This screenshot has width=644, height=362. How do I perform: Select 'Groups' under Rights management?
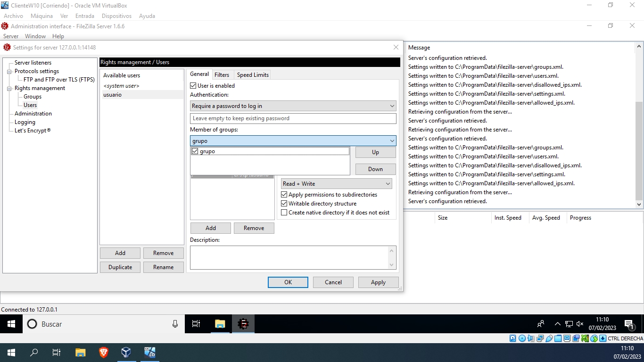click(33, 97)
